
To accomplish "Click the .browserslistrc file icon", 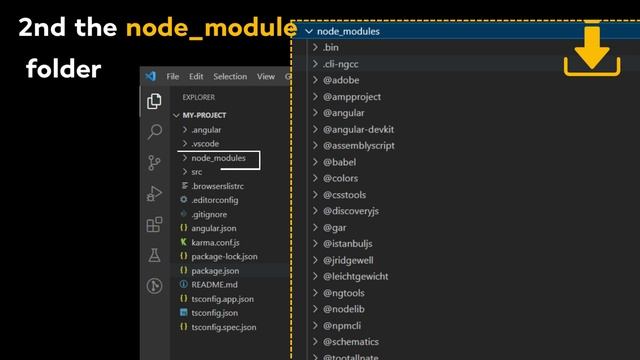I will click(184, 186).
